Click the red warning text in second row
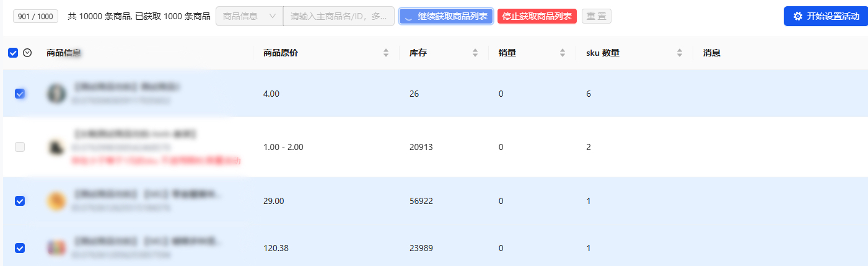Image resolution: width=868 pixels, height=266 pixels. (x=156, y=161)
